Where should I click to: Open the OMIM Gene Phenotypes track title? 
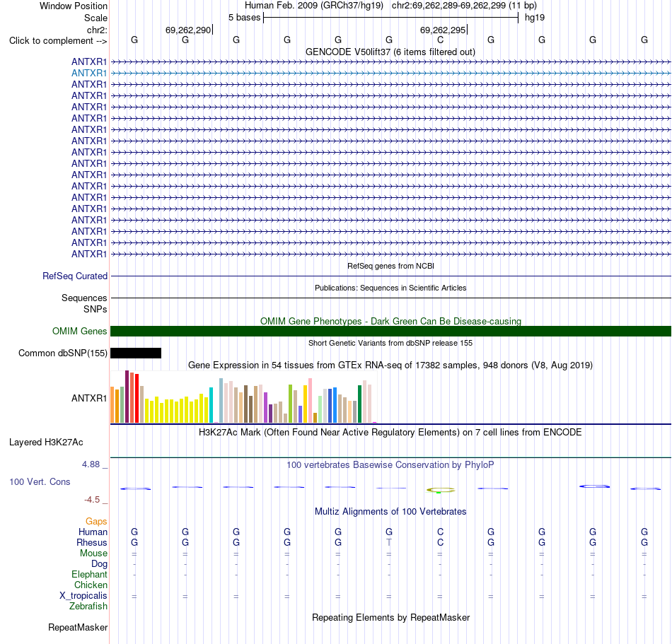click(390, 321)
